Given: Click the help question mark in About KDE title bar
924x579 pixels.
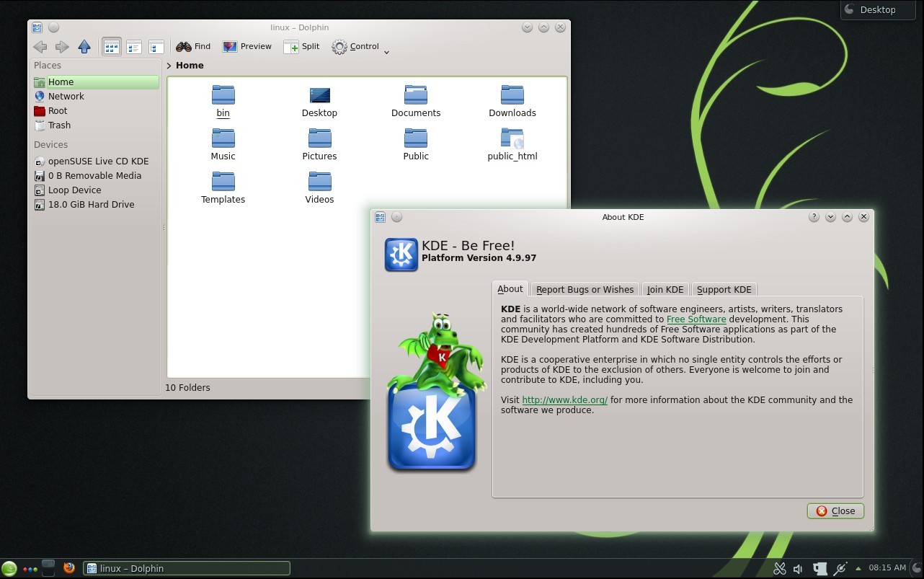Looking at the screenshot, I should [814, 217].
